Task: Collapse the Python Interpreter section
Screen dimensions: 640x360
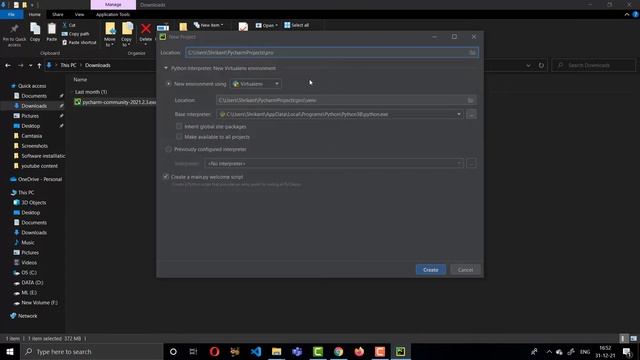Action: [x=166, y=68]
